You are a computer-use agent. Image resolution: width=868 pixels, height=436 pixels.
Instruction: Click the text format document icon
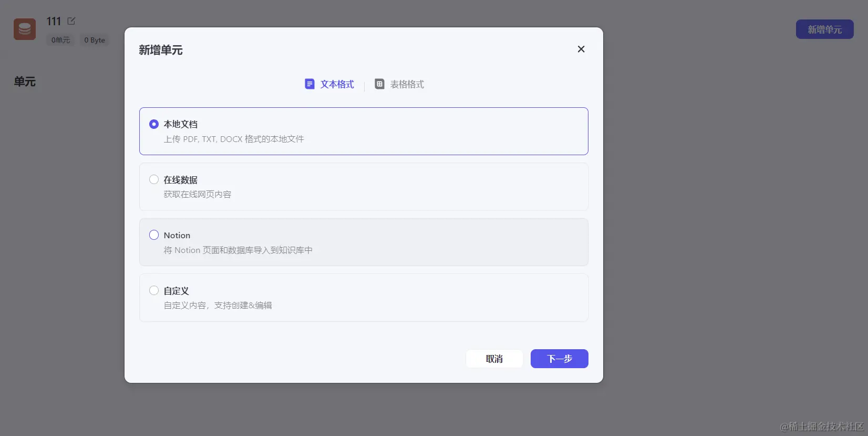(309, 84)
